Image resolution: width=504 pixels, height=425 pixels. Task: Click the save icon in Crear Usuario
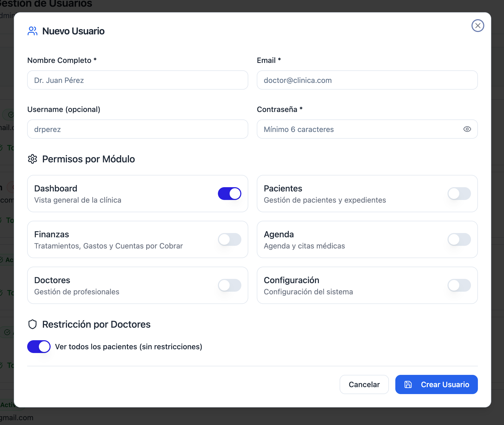(408, 384)
